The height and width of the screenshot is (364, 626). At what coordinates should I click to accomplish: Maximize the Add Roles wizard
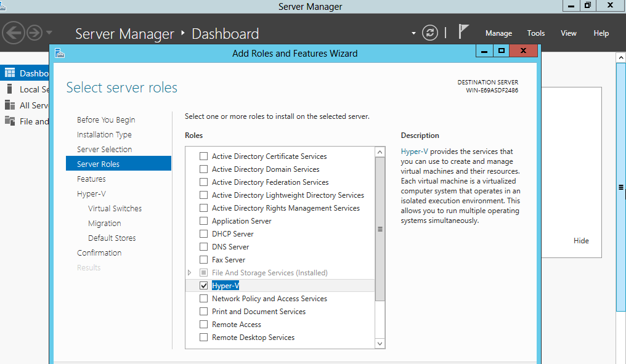[x=502, y=51]
